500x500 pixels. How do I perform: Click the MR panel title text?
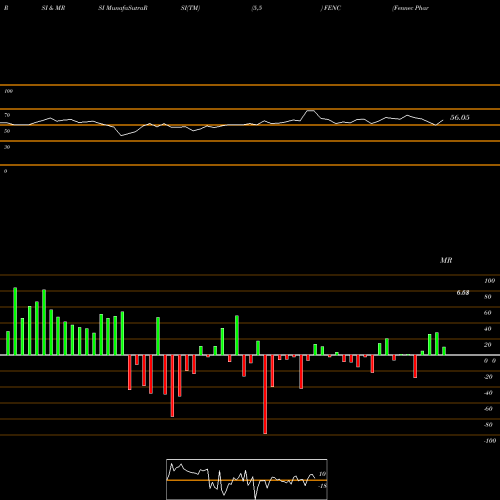[x=446, y=260]
